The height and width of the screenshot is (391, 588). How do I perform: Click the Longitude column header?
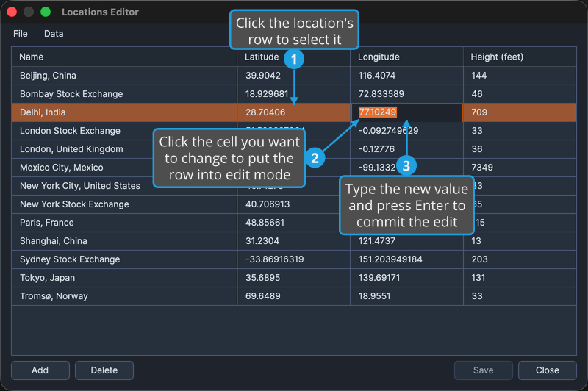point(406,57)
